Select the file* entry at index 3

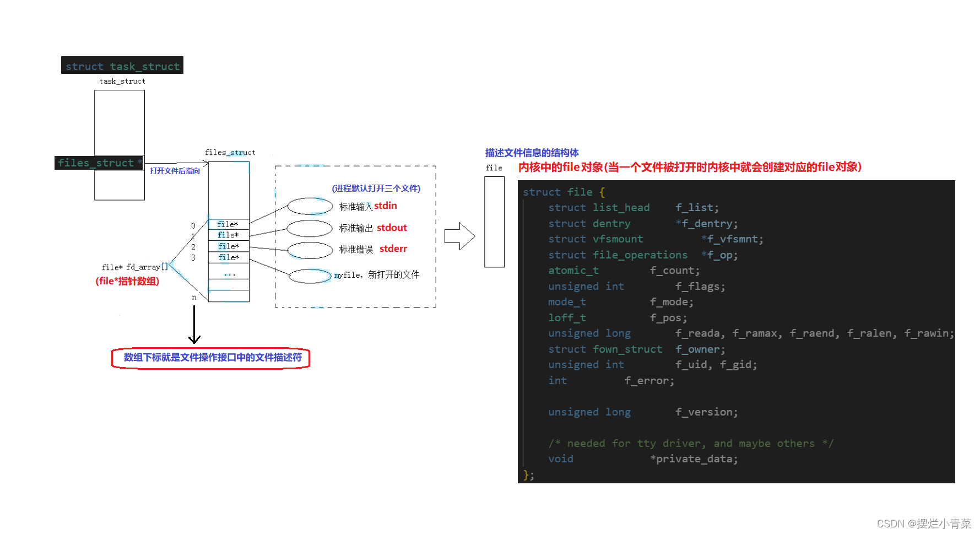click(x=228, y=257)
